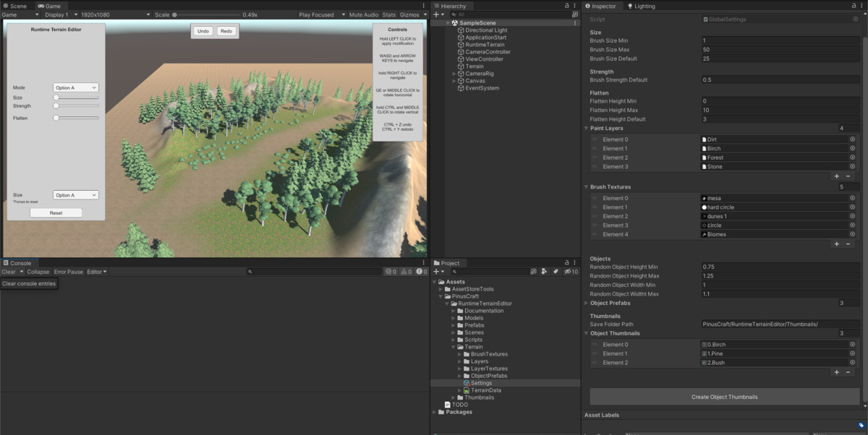Remove element from Object Thumbnails list
This screenshot has width=868, height=435.
tap(848, 372)
